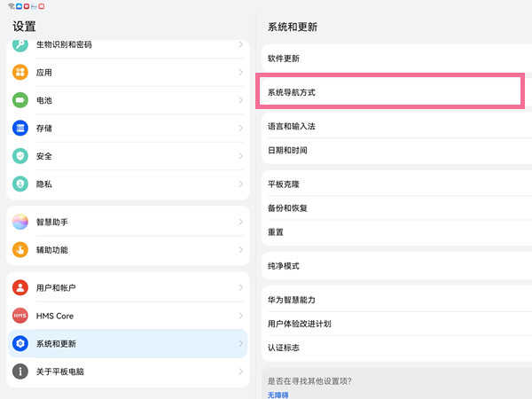Screen dimensions: 532x399
Task: Open 认证标志 option
Action: click(x=397, y=348)
